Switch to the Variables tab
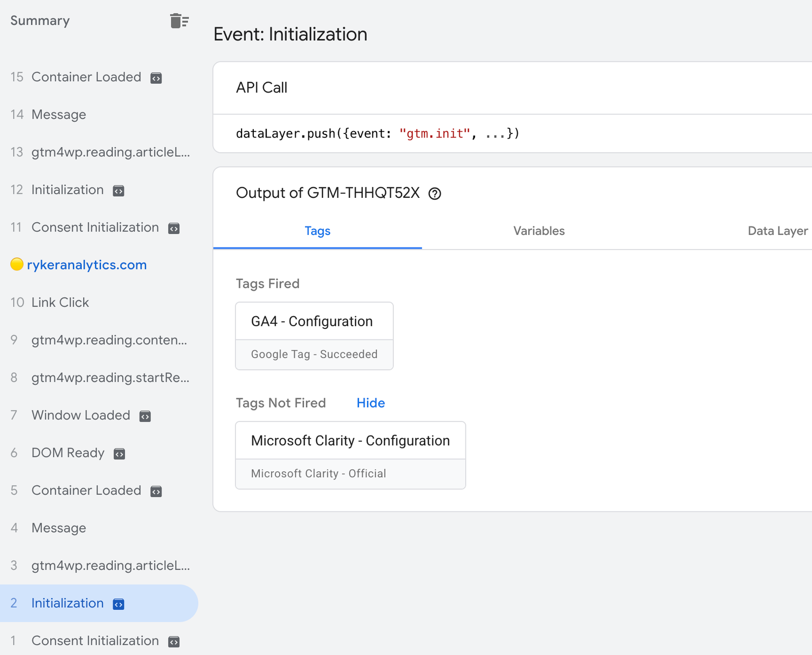Viewport: 812px width, 655px height. click(538, 231)
